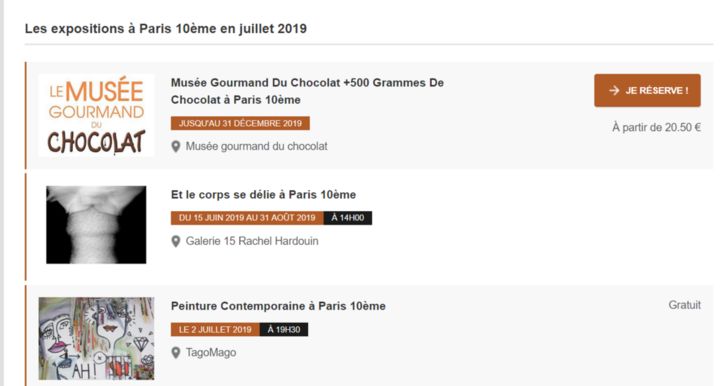The width and height of the screenshot is (720, 386).
Task: Click the Gratuit price label
Action: [684, 305]
